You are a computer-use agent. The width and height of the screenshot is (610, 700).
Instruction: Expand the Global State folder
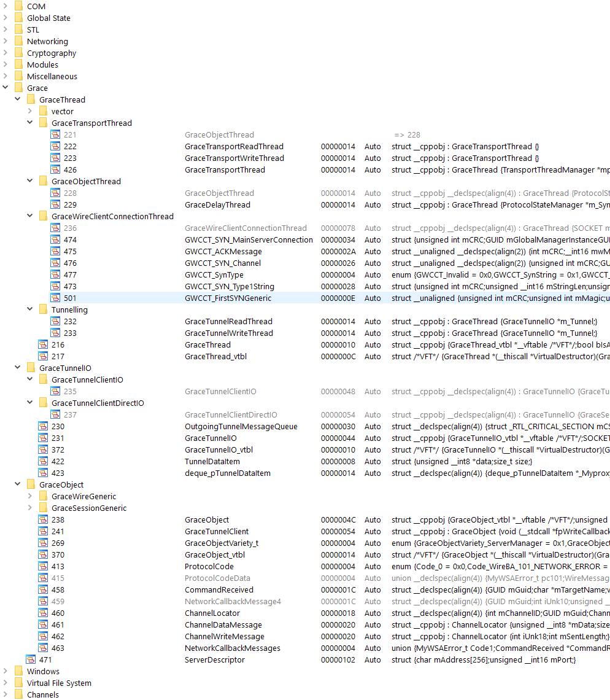click(x=6, y=18)
